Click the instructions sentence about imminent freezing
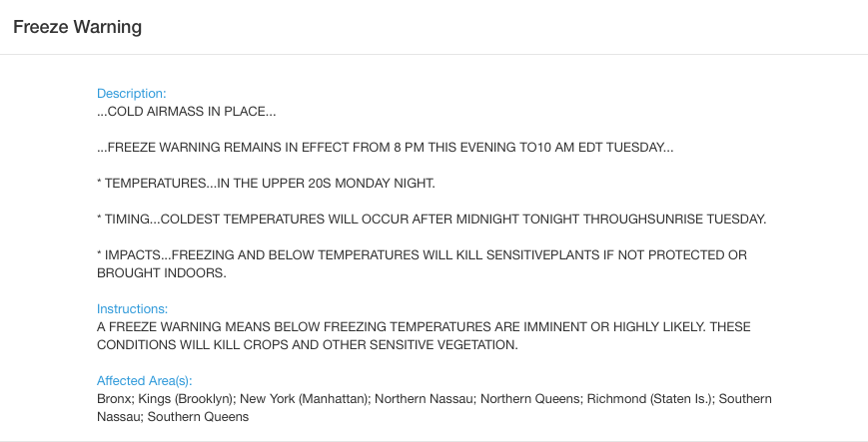868x442 pixels. (424, 327)
